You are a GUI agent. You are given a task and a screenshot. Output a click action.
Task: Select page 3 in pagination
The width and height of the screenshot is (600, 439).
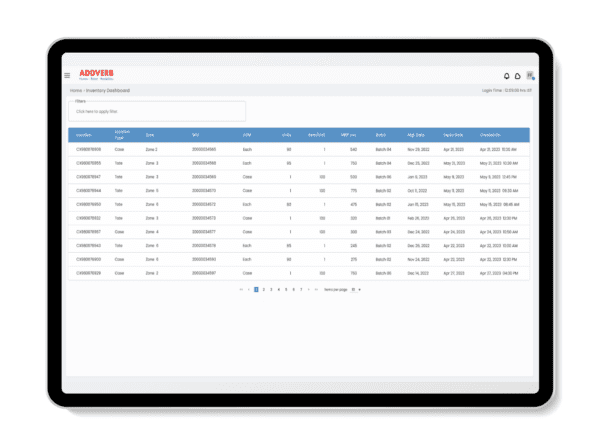(271, 289)
